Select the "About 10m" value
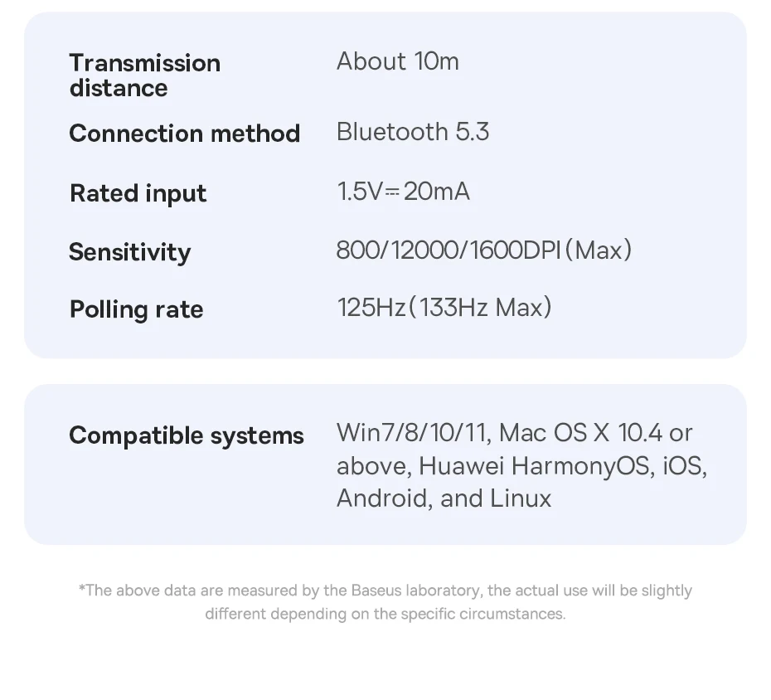The height and width of the screenshot is (700, 771). (x=397, y=61)
